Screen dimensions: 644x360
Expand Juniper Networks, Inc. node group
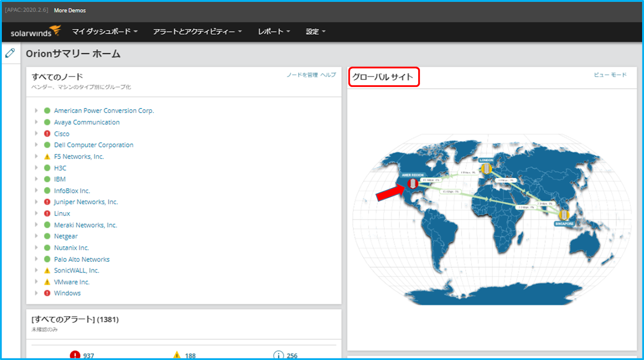[36, 202]
